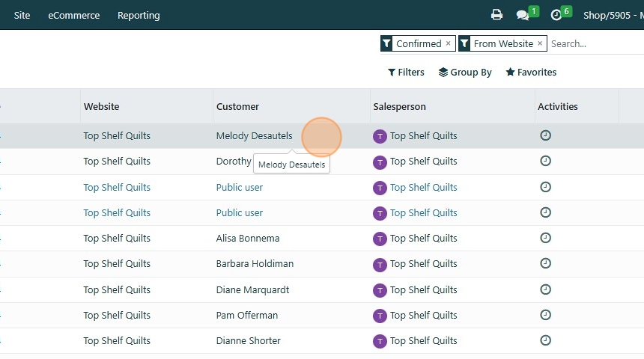Screen dimensions: 644x359
Task: Open the eCommerce menu
Action: pos(73,15)
